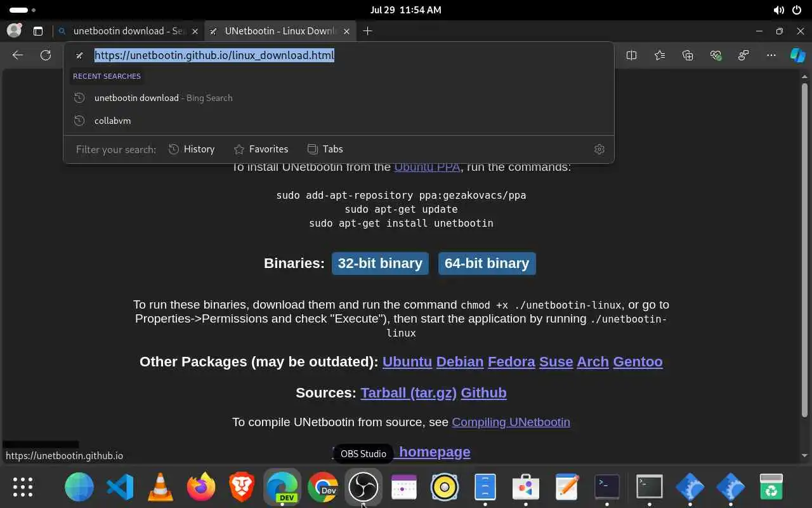Image resolution: width=812 pixels, height=508 pixels.
Task: Filter address bar search by History
Action: (192, 149)
